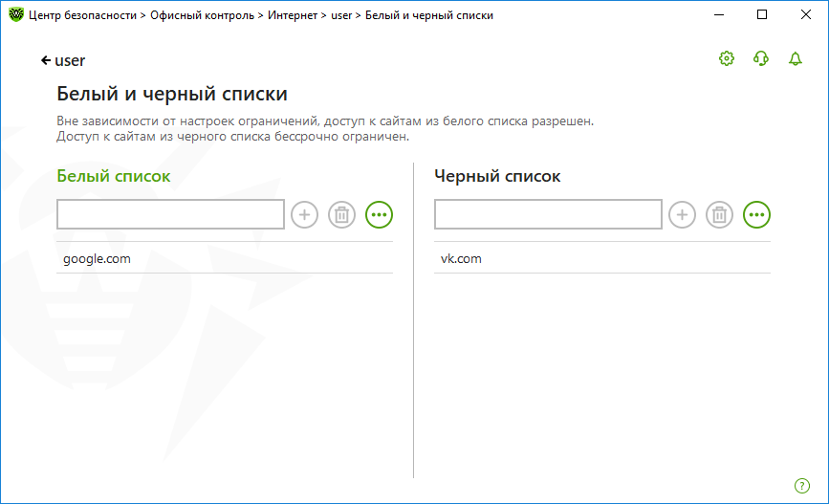This screenshot has height=504, width=829.
Task: Open support headset icon
Action: pyautogui.click(x=761, y=58)
